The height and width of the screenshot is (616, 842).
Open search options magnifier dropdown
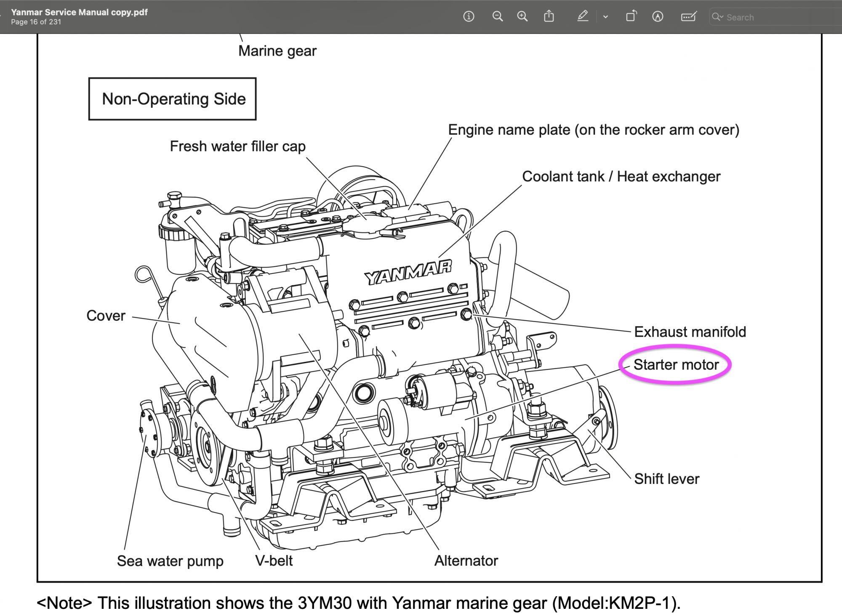717,17
